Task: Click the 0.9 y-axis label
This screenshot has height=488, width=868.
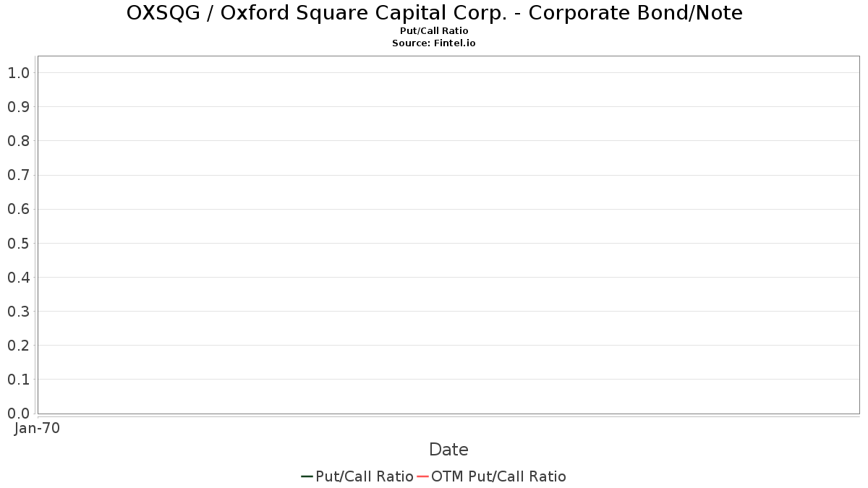Action: pos(18,107)
